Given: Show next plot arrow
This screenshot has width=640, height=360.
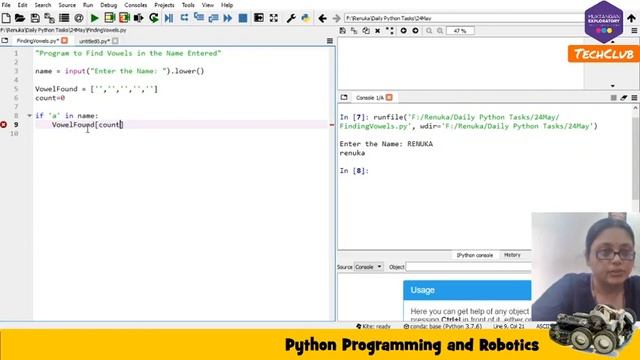Looking at the screenshot, I should (x=415, y=31).
